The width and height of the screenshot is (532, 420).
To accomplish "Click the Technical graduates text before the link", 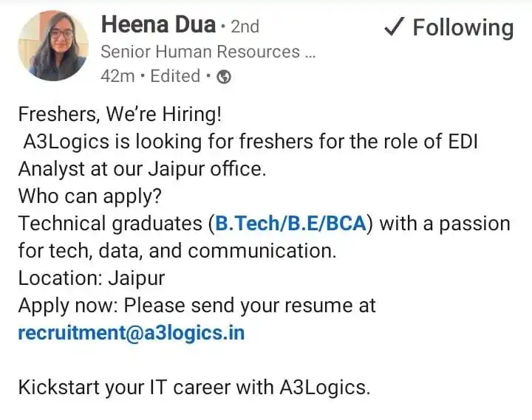I will point(110,224).
